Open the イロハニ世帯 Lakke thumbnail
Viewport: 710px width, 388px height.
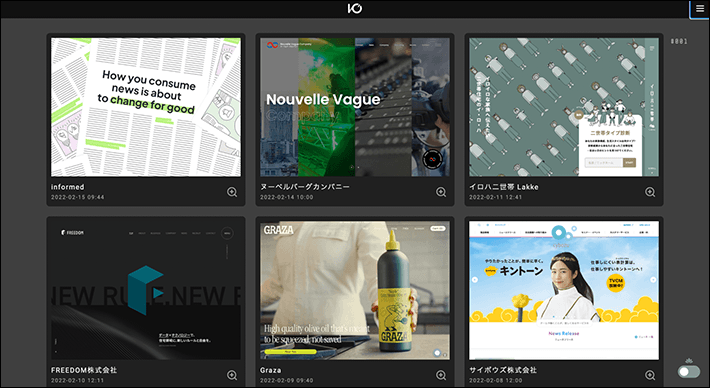click(564, 107)
